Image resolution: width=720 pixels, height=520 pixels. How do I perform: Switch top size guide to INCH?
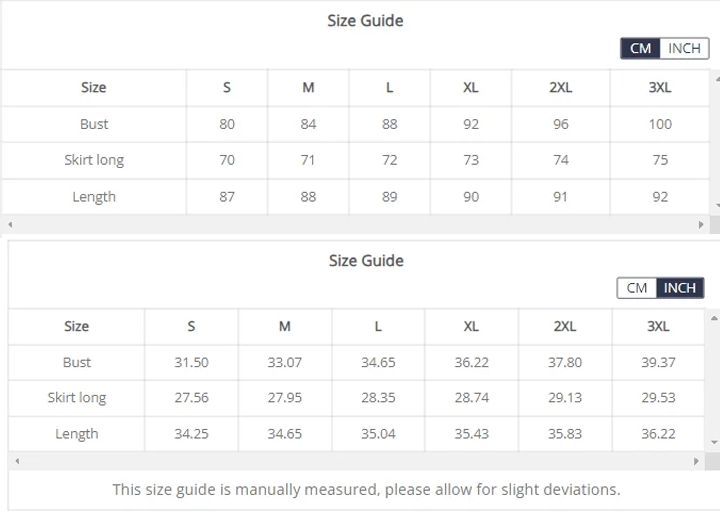click(684, 48)
